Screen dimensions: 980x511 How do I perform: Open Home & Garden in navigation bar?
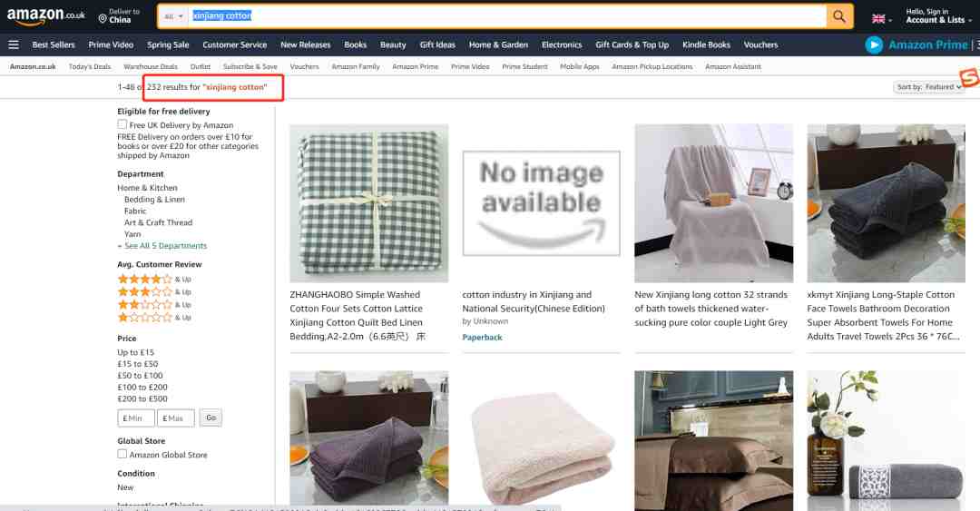pyautogui.click(x=498, y=45)
